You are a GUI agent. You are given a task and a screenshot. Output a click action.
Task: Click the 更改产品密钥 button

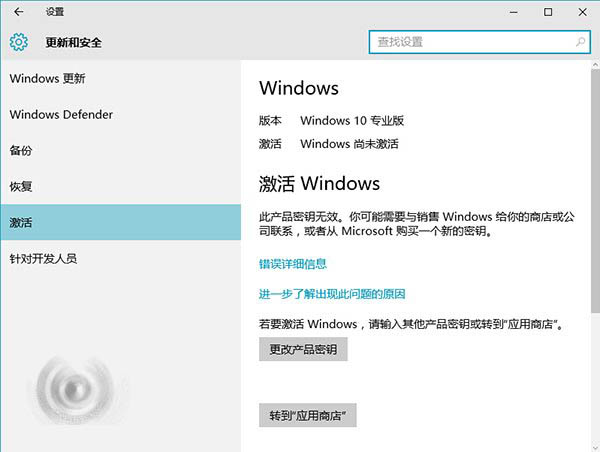click(x=303, y=349)
